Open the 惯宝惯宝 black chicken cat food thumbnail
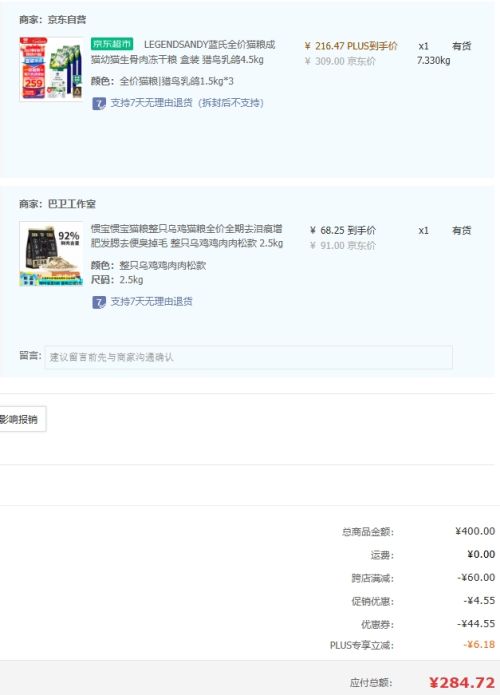 pyautogui.click(x=51, y=254)
